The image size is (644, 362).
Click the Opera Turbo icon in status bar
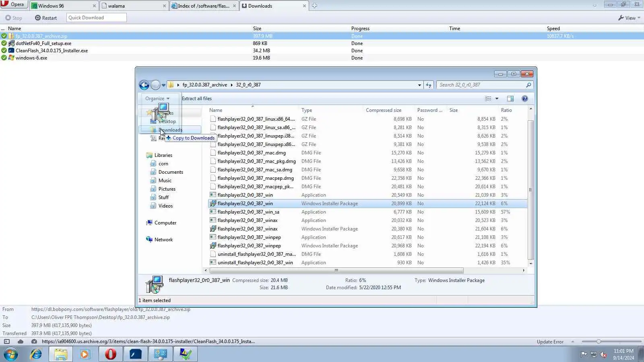(34, 341)
